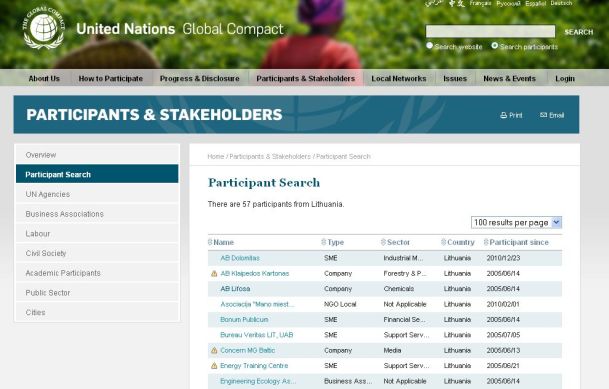
Task: Click warning icon beside Concern MG Baltic
Action: [214, 351]
